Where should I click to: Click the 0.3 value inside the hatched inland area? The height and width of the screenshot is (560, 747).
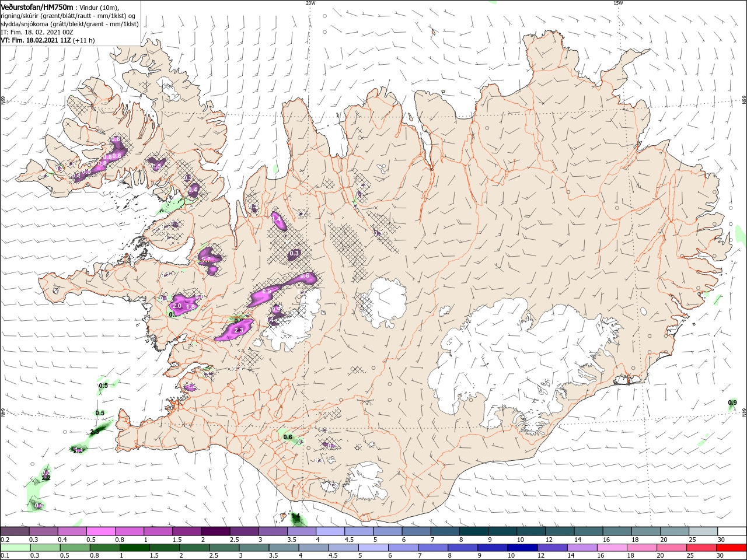point(294,253)
